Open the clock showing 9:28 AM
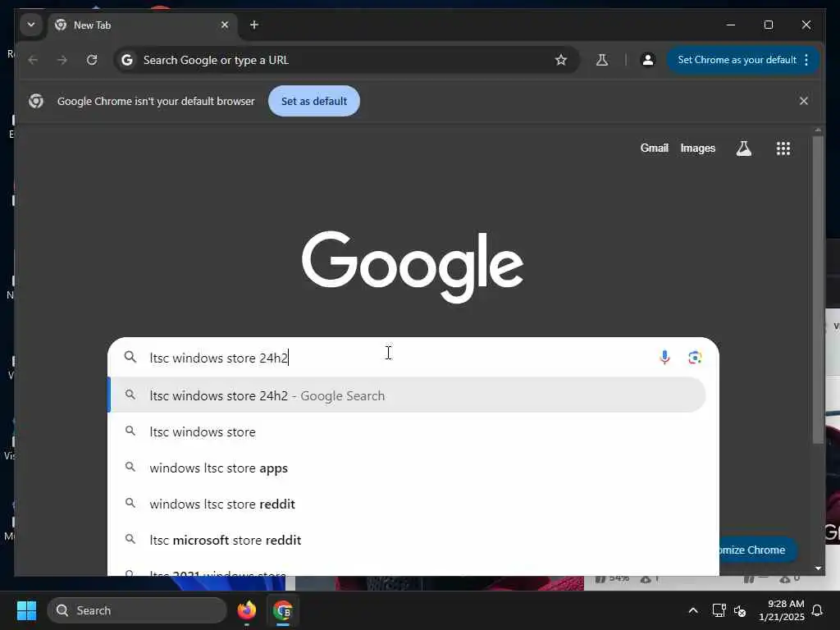Viewport: 840px width, 630px height. pyautogui.click(x=781, y=610)
